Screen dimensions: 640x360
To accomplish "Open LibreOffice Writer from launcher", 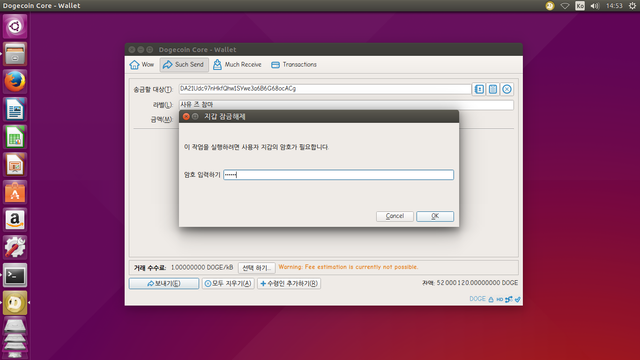I will 15,109.
